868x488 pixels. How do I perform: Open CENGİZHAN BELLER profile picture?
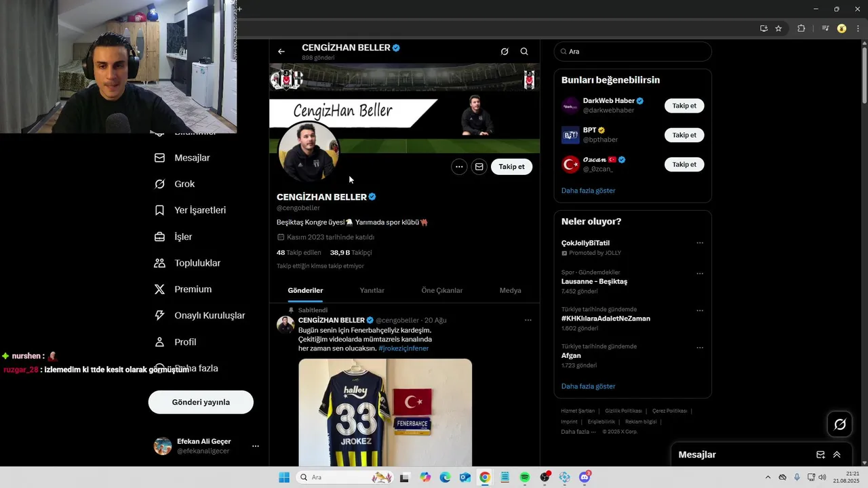(x=309, y=152)
